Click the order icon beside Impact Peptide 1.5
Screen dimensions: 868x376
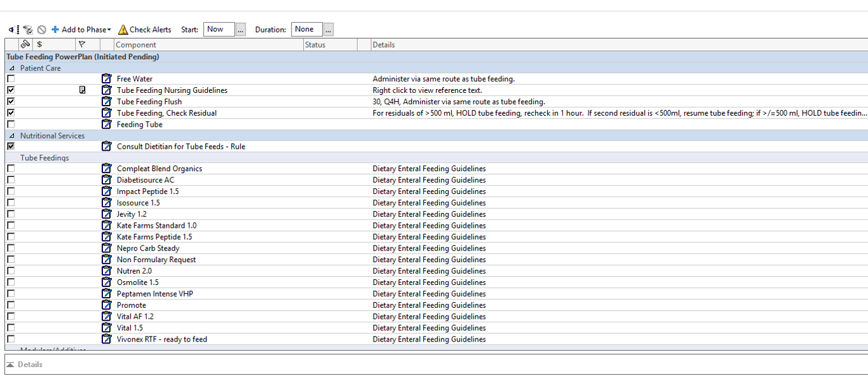tap(107, 191)
